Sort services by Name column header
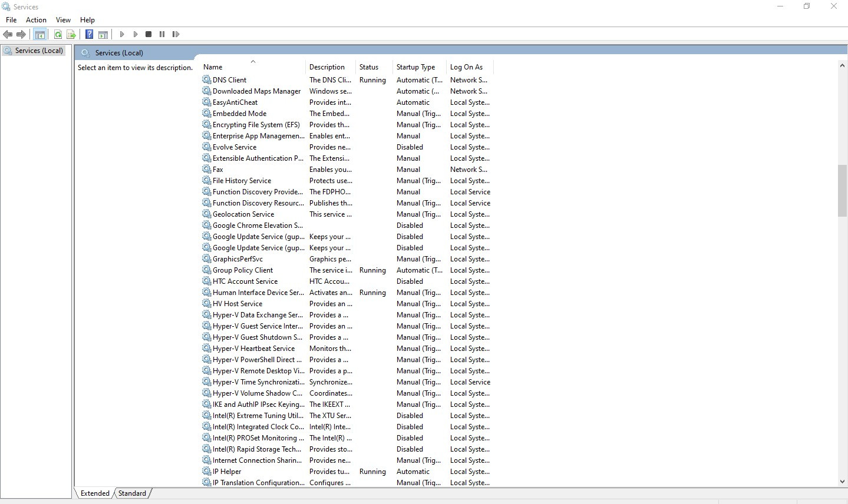 click(x=213, y=67)
